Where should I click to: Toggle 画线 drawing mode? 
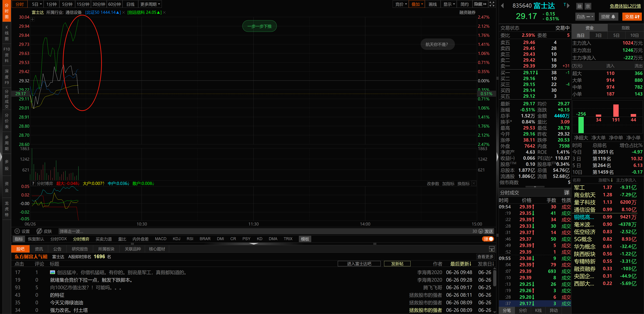pos(433,4)
